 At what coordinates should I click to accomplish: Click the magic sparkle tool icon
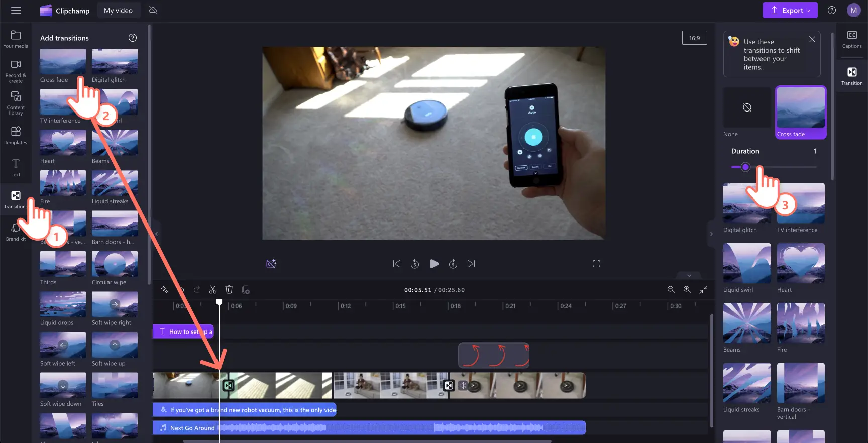(x=164, y=290)
